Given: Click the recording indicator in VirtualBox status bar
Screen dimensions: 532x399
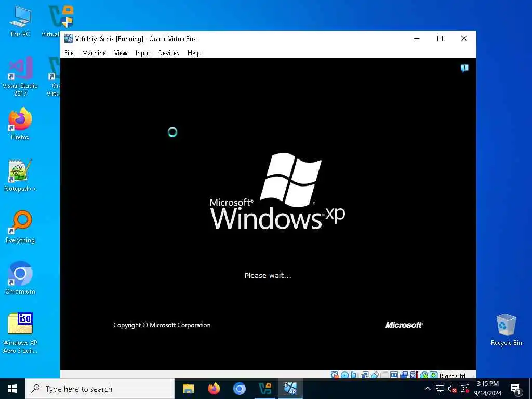Looking at the screenshot, I should (404, 375).
